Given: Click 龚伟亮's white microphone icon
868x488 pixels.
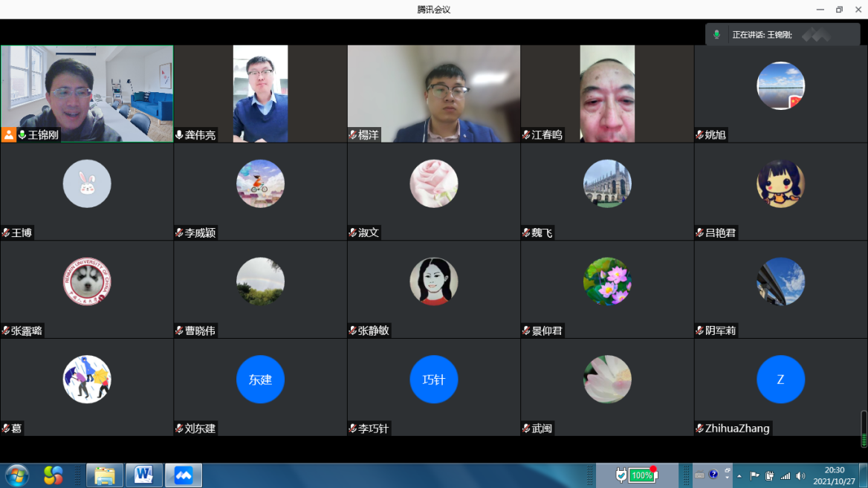Looking at the screenshot, I should pyautogui.click(x=179, y=134).
